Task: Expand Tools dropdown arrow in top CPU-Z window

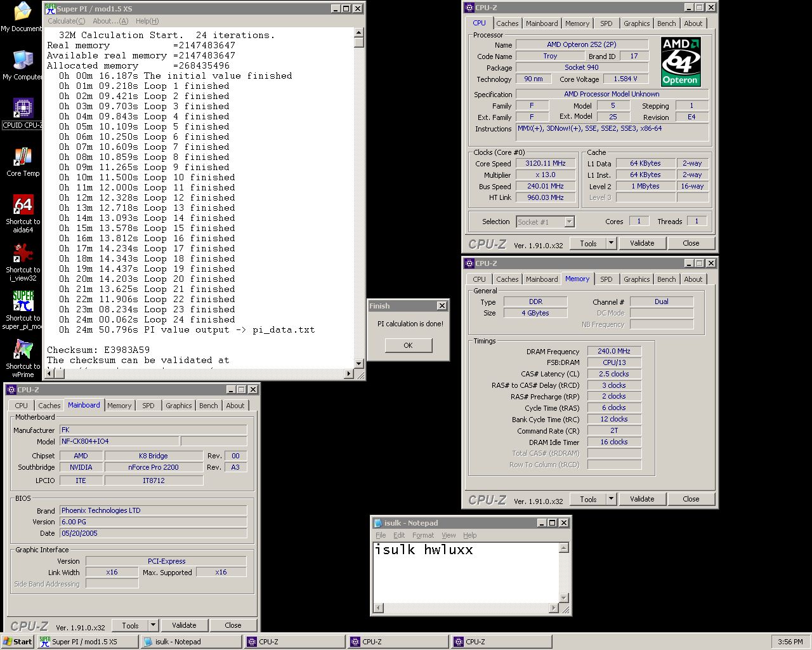Action: (x=611, y=243)
